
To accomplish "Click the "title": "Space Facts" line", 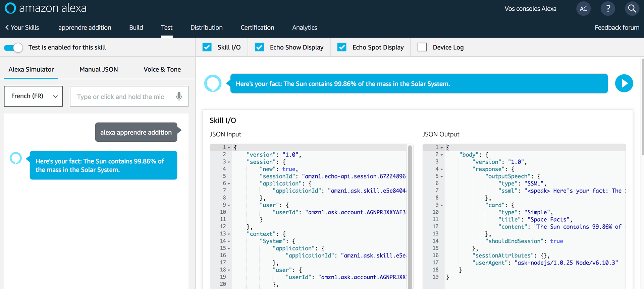I will click(x=535, y=220).
